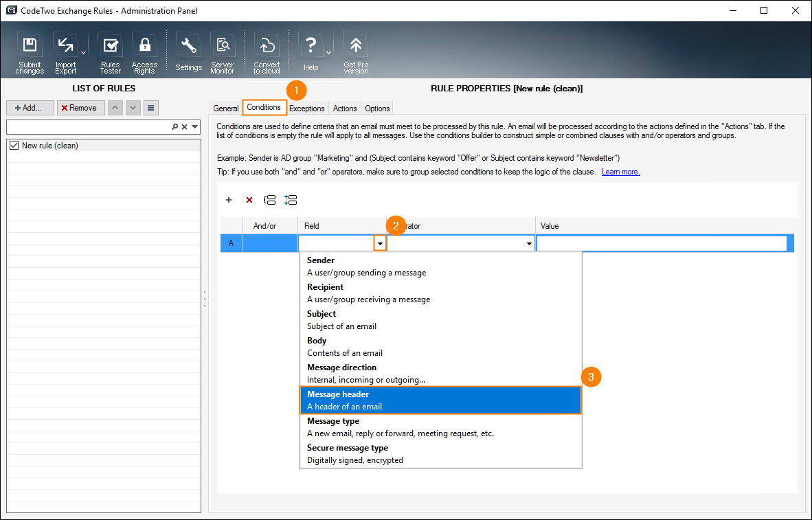Click the Value column header
The height and width of the screenshot is (520, 812).
coord(666,226)
